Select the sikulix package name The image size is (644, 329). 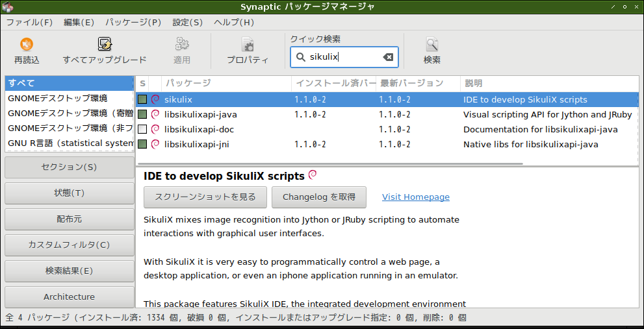[178, 99]
